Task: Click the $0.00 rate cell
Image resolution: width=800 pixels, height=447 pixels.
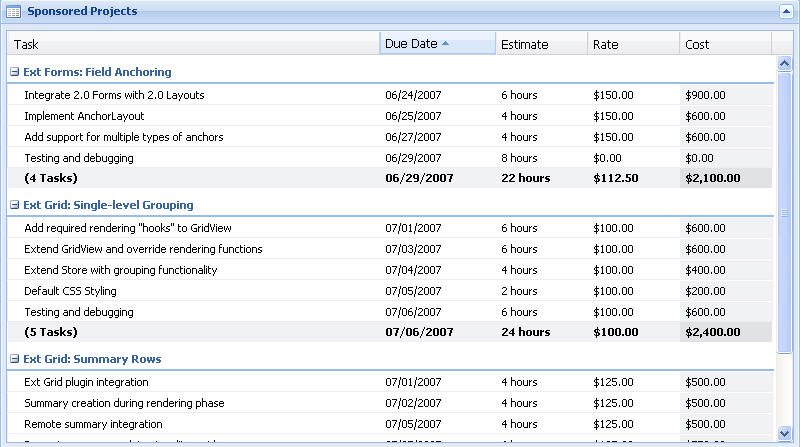Action: click(607, 158)
